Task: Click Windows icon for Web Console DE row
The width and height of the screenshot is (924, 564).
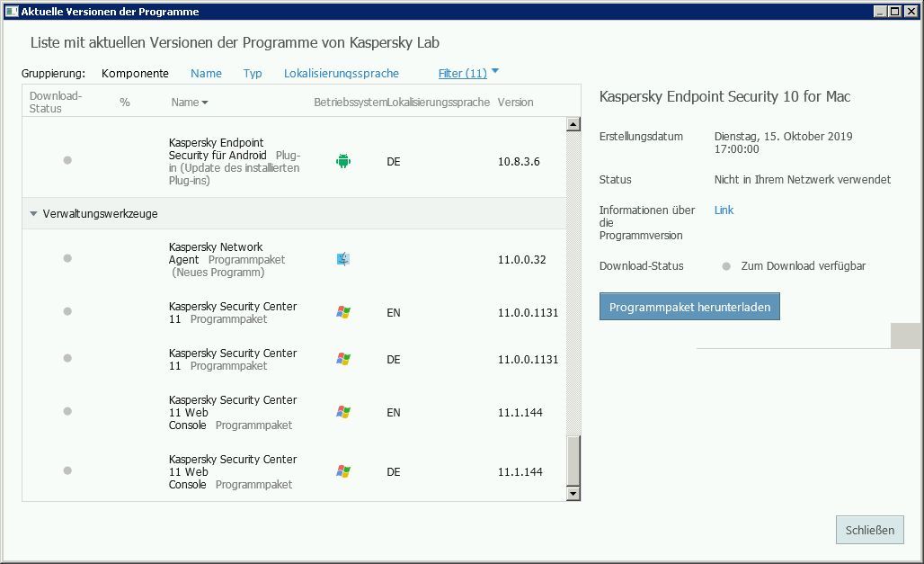Action: point(342,471)
